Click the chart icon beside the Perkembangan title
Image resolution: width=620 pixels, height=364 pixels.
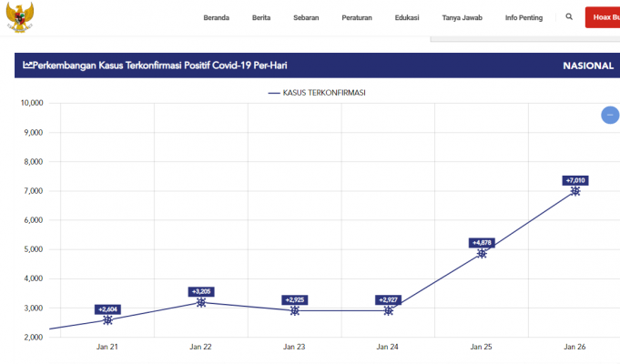point(27,66)
